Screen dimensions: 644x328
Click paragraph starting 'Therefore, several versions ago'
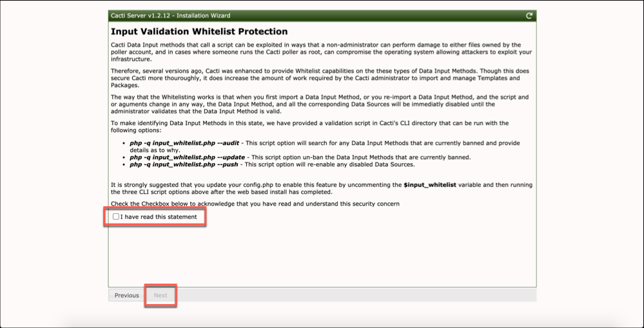coord(320,78)
